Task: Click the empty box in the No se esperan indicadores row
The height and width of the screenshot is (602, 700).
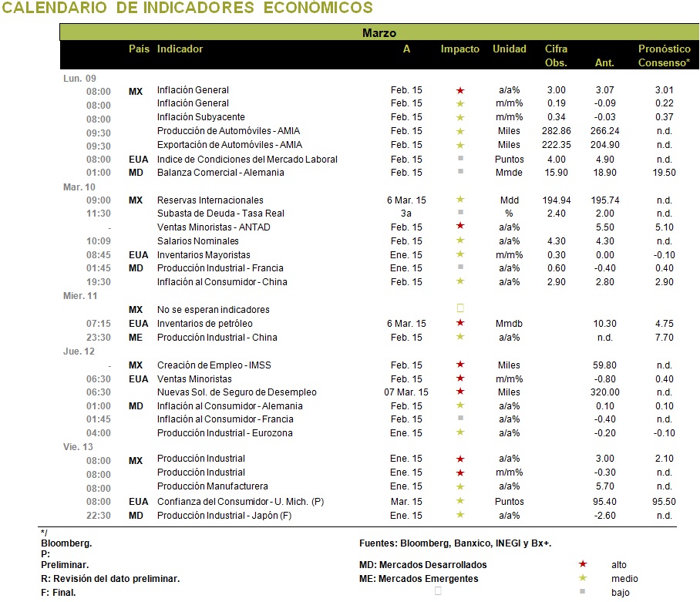Action: click(460, 308)
